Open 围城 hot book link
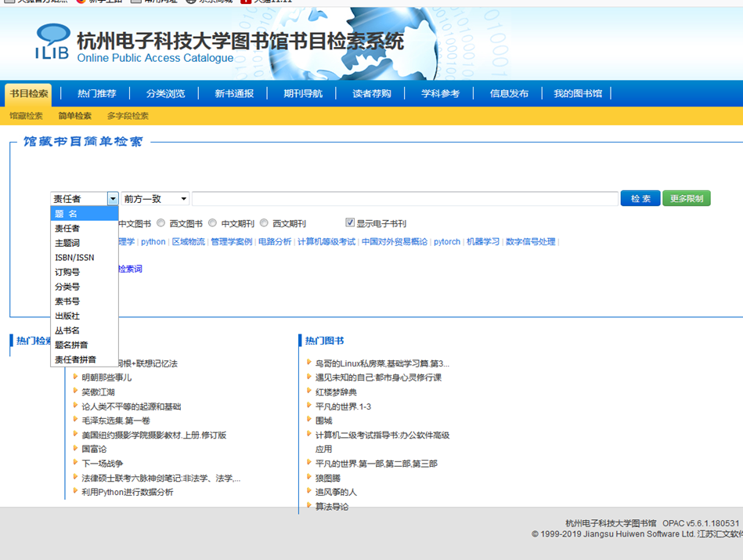Image resolution: width=743 pixels, height=560 pixels. pos(323,421)
